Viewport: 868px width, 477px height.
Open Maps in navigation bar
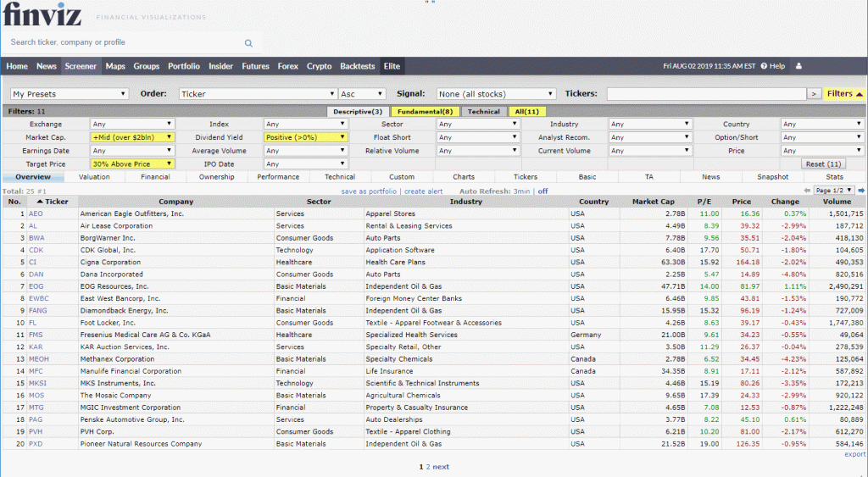tap(115, 66)
